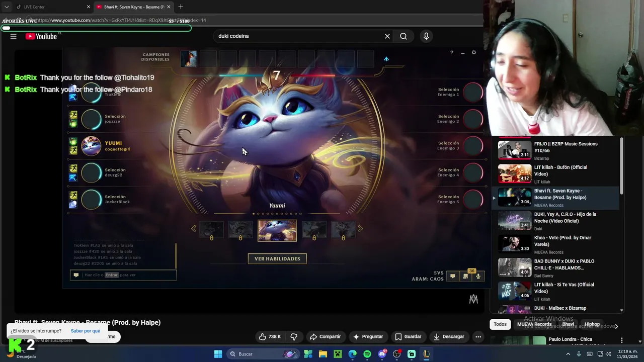Play Khea - Vete from playlist
Viewport: 644px width, 362px height.
pos(555,244)
